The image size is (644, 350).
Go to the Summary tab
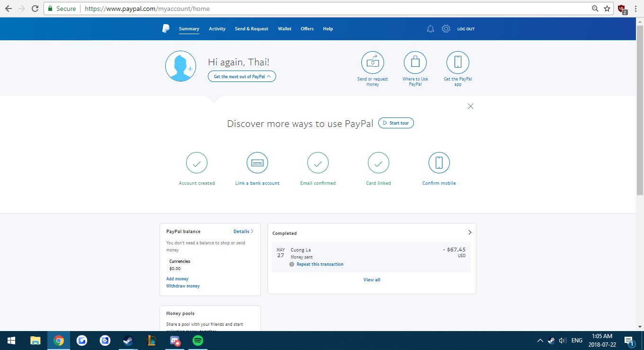click(189, 29)
